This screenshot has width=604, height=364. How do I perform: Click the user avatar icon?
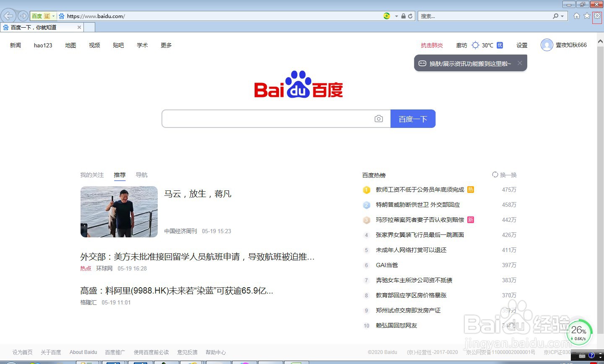[x=547, y=45]
